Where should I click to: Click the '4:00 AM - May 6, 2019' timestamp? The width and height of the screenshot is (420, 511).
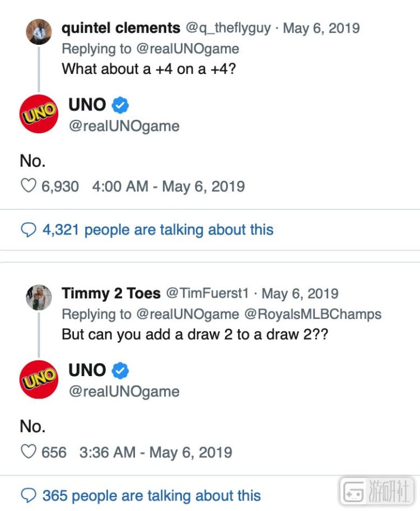168,186
